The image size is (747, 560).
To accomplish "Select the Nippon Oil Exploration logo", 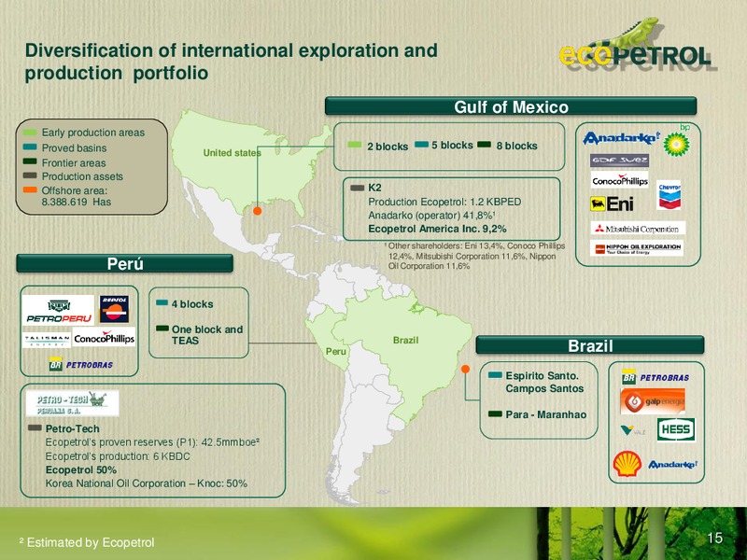I will [637, 248].
